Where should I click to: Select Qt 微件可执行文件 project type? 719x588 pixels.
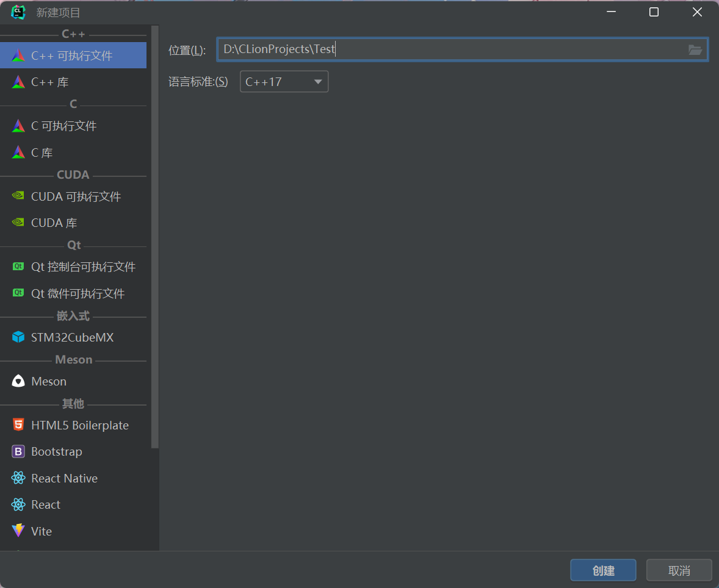78,294
